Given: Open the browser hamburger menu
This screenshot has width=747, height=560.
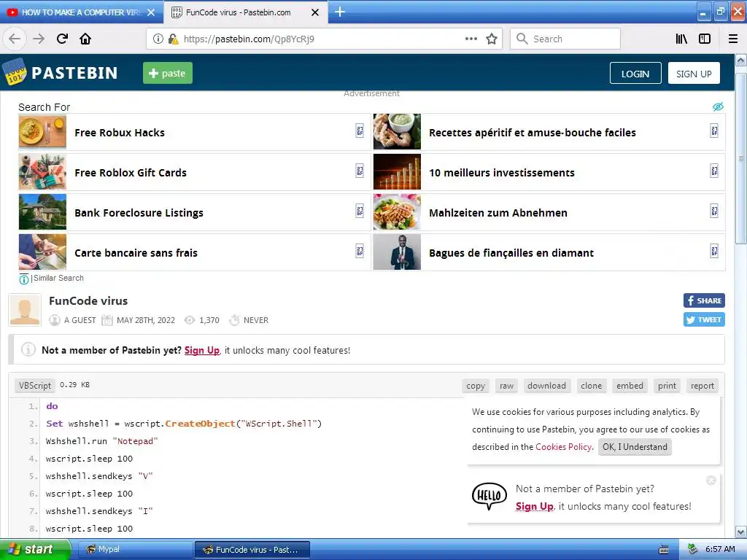Looking at the screenshot, I should pyautogui.click(x=733, y=39).
